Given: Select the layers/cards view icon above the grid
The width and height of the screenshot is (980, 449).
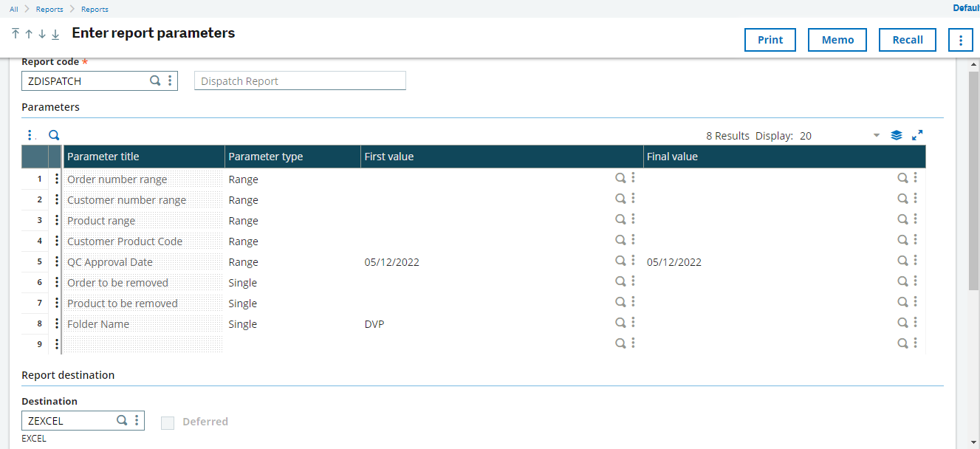Looking at the screenshot, I should [897, 135].
